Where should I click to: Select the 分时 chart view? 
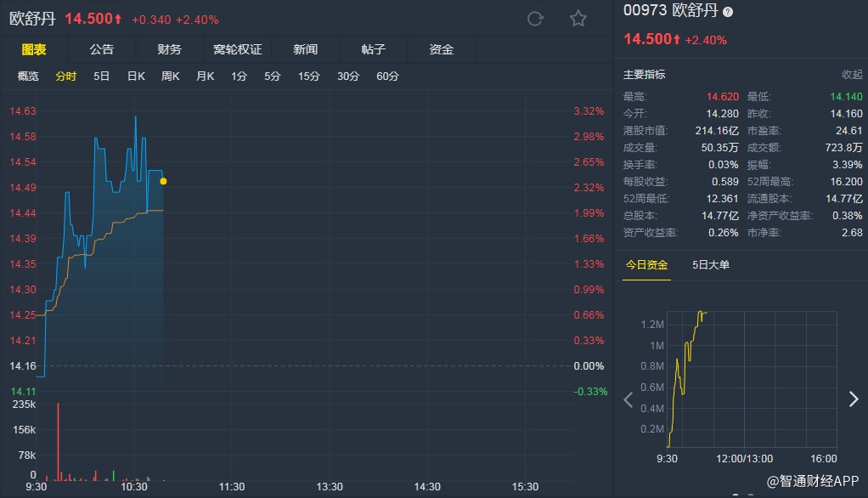[x=66, y=76]
